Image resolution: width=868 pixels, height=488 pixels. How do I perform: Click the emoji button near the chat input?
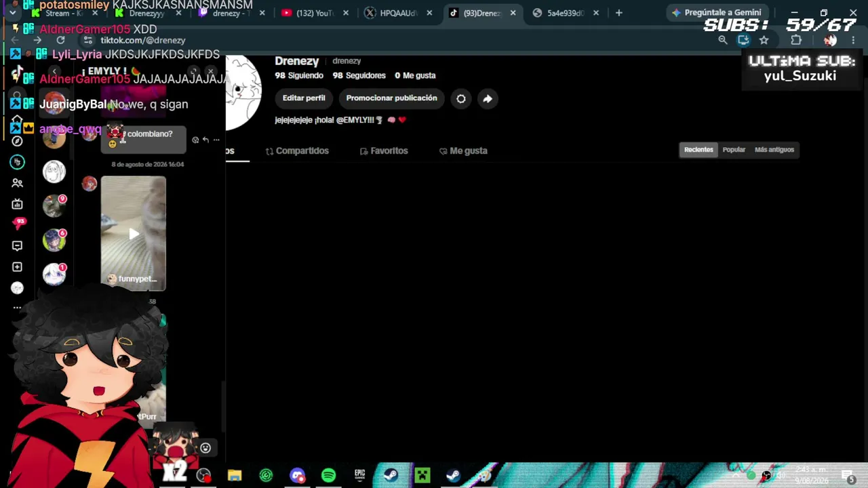(205, 448)
